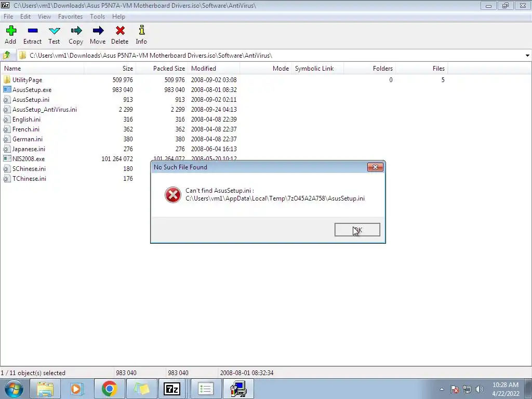This screenshot has width=532, height=399.
Task: Select the NIS2008.exe file icon
Action: 7,158
